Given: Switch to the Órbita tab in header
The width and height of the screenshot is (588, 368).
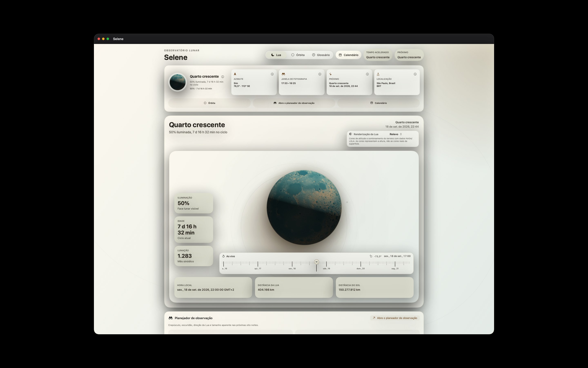Looking at the screenshot, I should point(298,55).
